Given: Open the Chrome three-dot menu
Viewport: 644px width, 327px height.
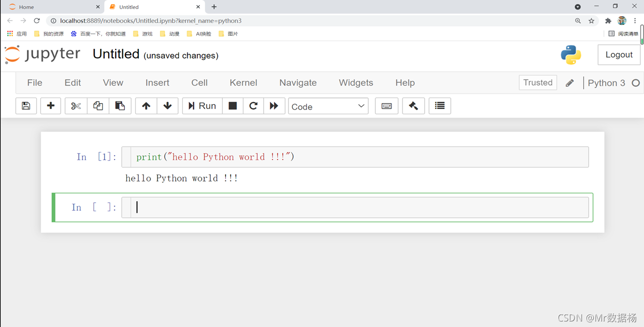Looking at the screenshot, I should (x=636, y=21).
